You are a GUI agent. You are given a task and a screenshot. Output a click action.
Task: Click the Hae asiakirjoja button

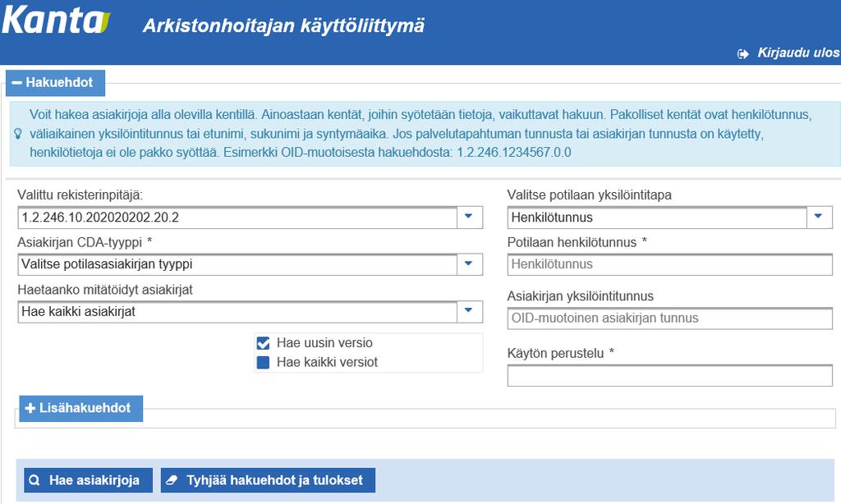click(x=88, y=480)
